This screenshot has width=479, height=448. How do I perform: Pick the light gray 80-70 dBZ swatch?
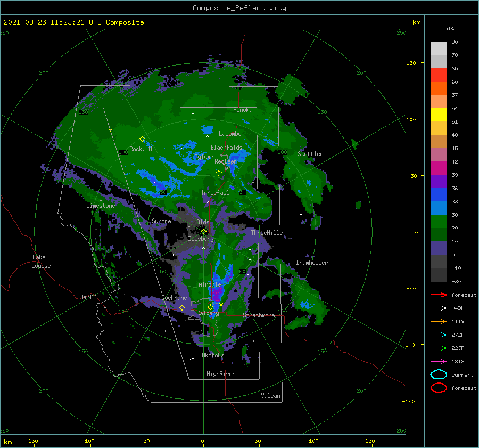[439, 48]
